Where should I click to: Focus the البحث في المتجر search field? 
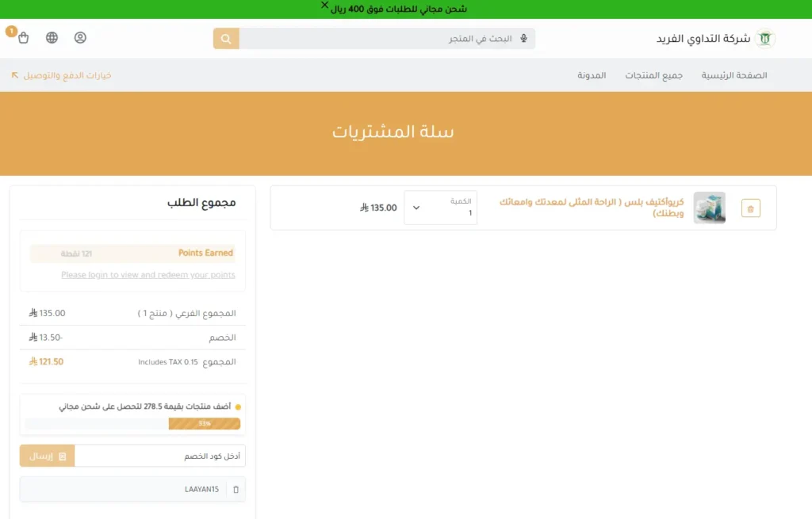pos(387,39)
